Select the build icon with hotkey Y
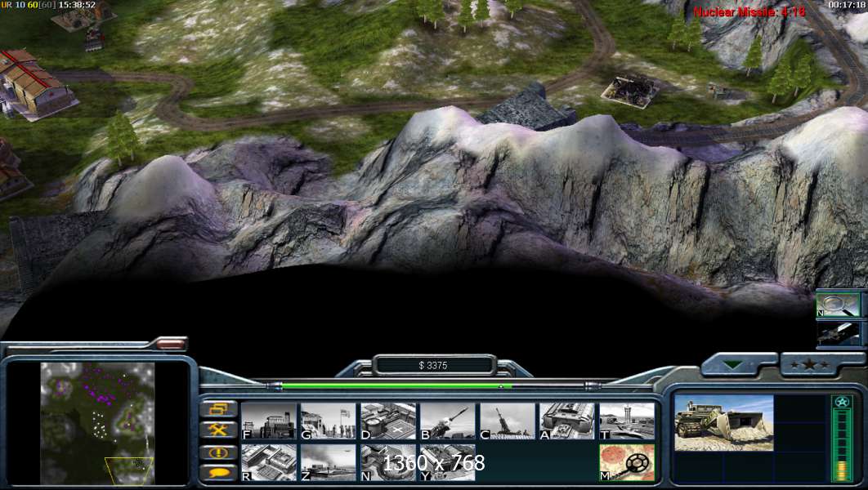 [447, 461]
